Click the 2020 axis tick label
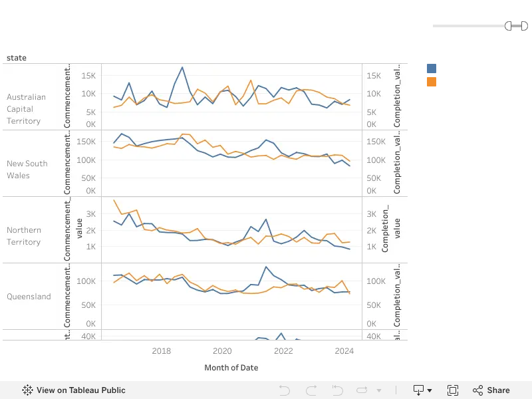532x399 pixels. click(x=222, y=351)
